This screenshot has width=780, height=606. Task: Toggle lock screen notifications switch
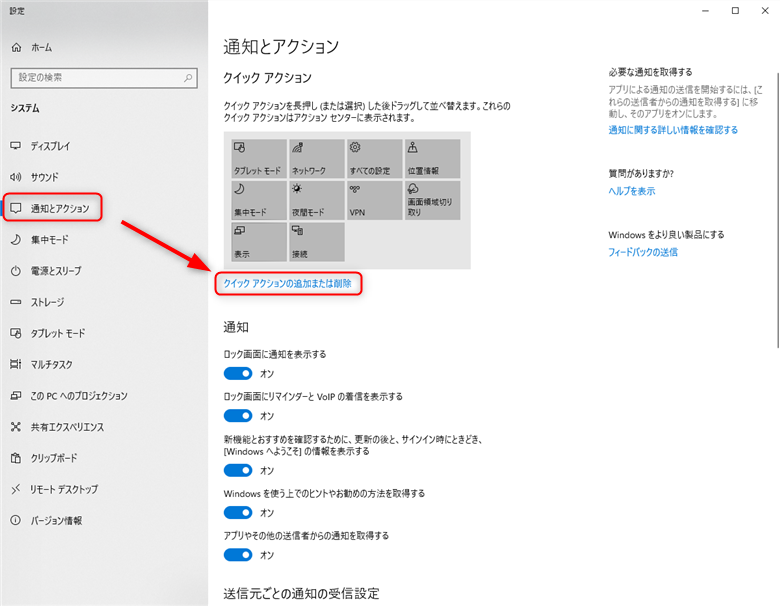(238, 373)
